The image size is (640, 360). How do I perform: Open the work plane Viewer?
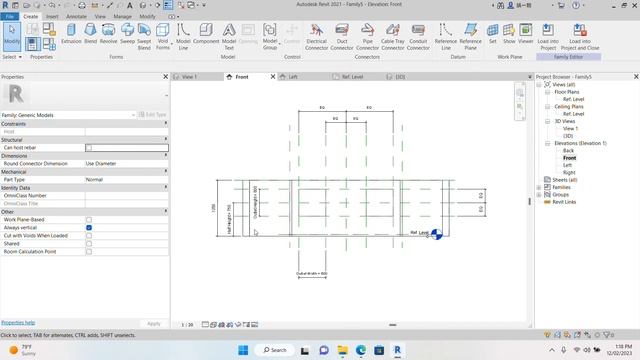pos(526,33)
